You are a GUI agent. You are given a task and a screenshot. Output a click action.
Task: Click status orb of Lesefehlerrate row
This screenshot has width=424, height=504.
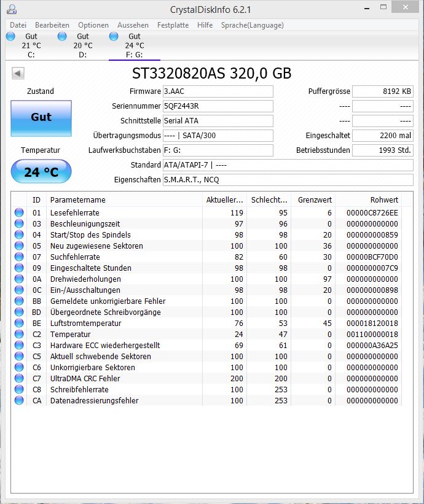click(19, 212)
